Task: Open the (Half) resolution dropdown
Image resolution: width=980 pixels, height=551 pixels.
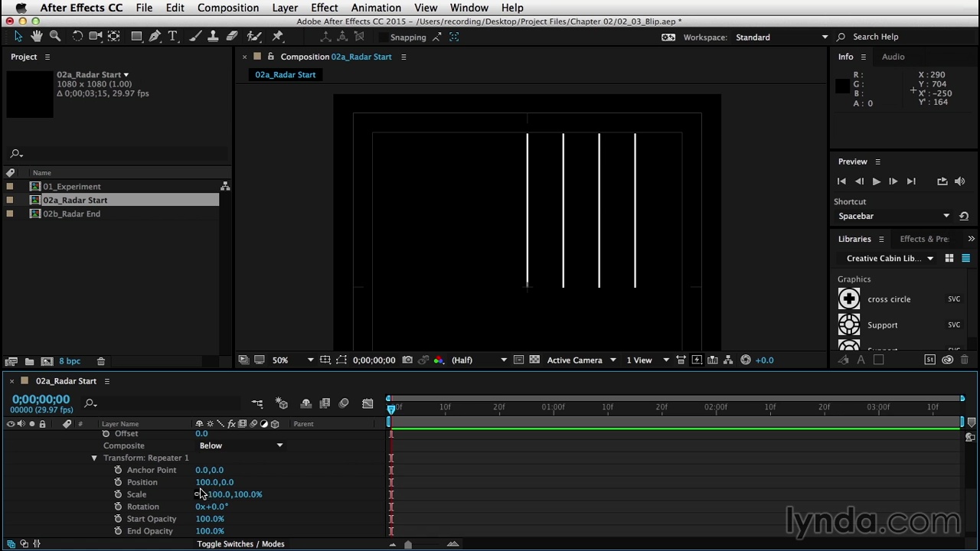Action: 479,360
